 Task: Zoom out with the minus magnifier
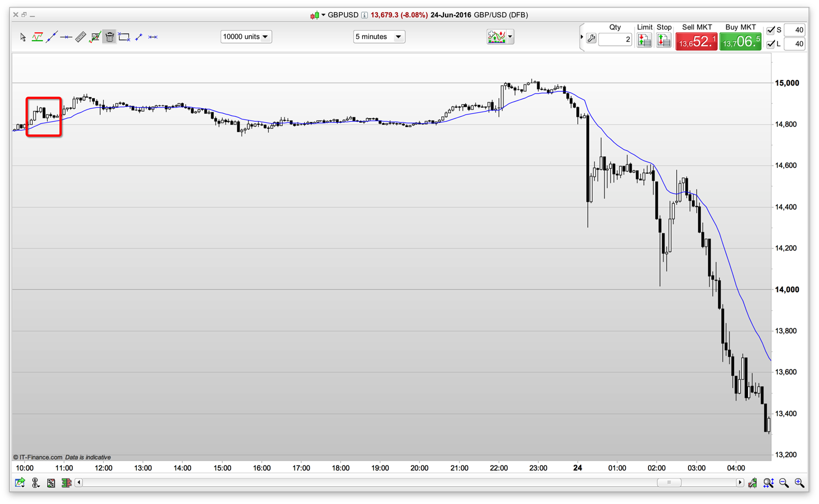click(x=784, y=483)
